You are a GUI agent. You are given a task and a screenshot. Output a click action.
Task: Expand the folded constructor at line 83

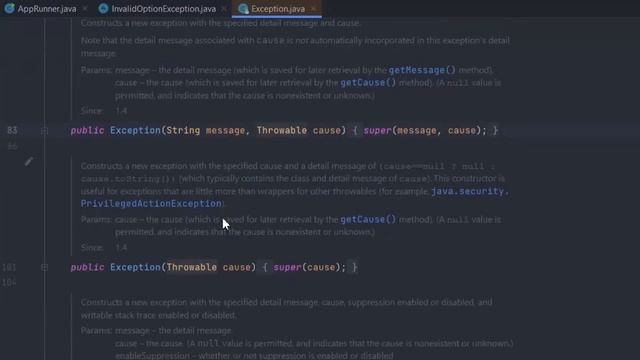(44, 131)
